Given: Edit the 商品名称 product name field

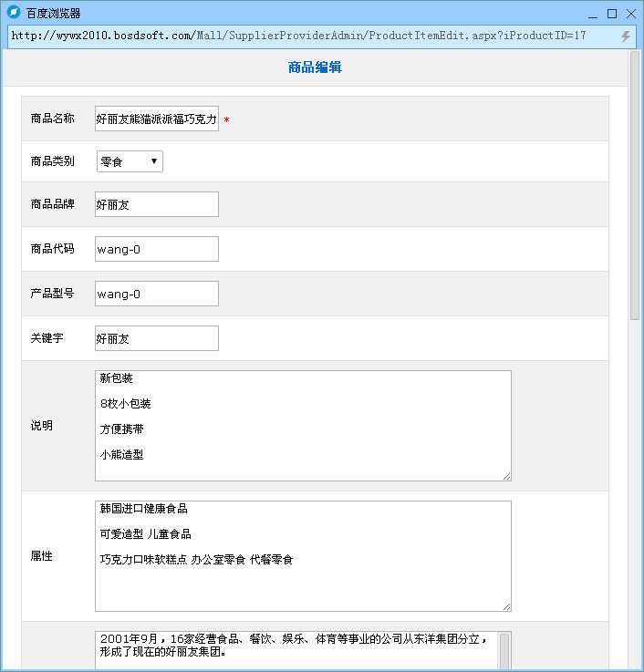Looking at the screenshot, I should coord(157,119).
